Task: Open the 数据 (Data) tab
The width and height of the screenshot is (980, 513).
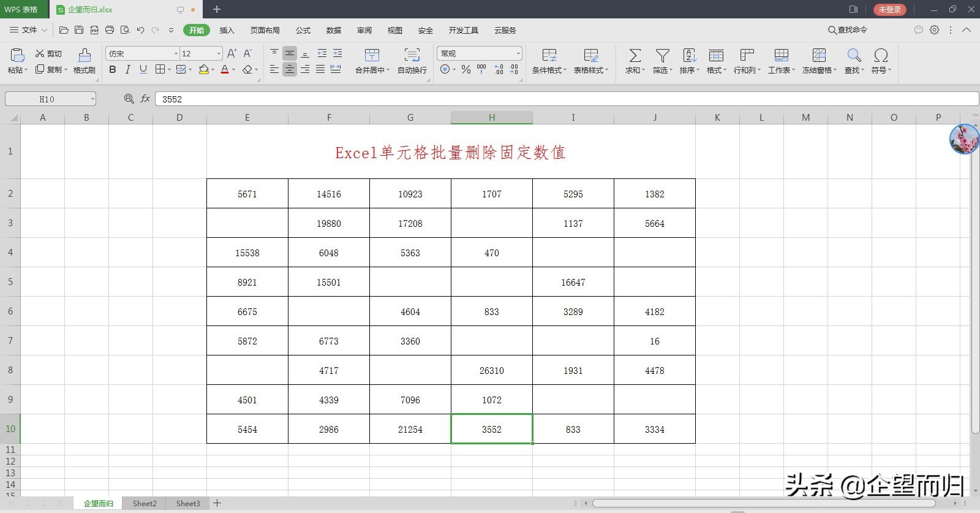Action: (334, 30)
